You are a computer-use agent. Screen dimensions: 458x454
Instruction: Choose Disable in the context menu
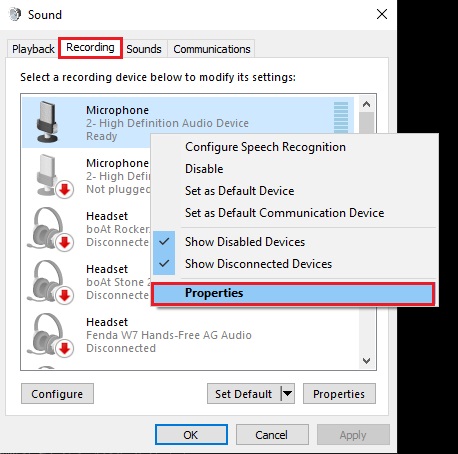point(204,169)
